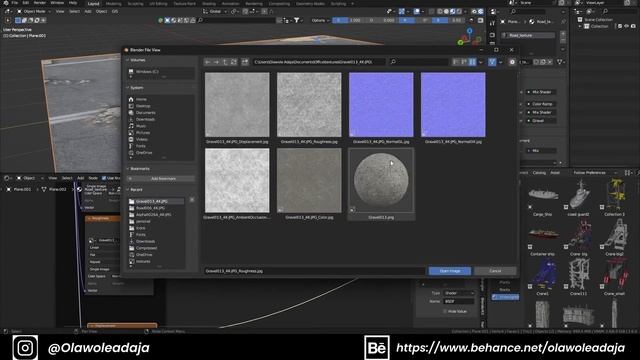
Task: Select Asphalt026A recent folder
Action: point(156,214)
